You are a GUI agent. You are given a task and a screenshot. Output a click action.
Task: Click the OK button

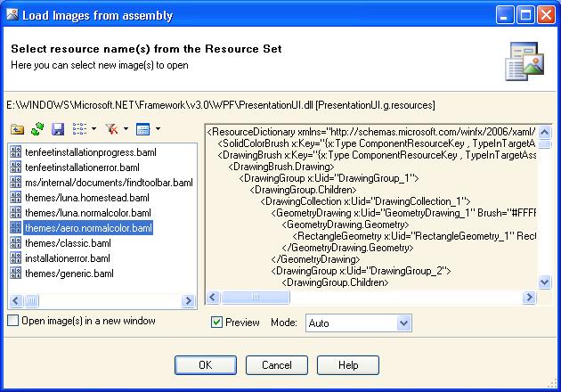click(206, 364)
